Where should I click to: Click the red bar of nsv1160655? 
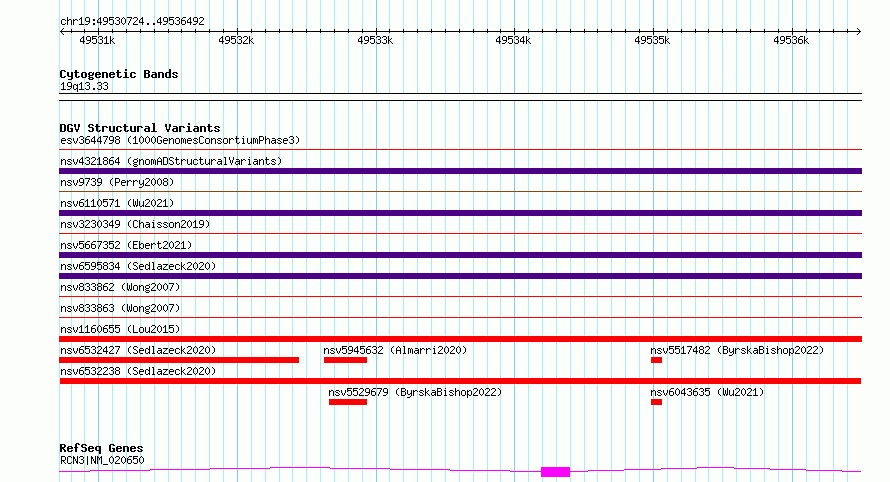460,339
